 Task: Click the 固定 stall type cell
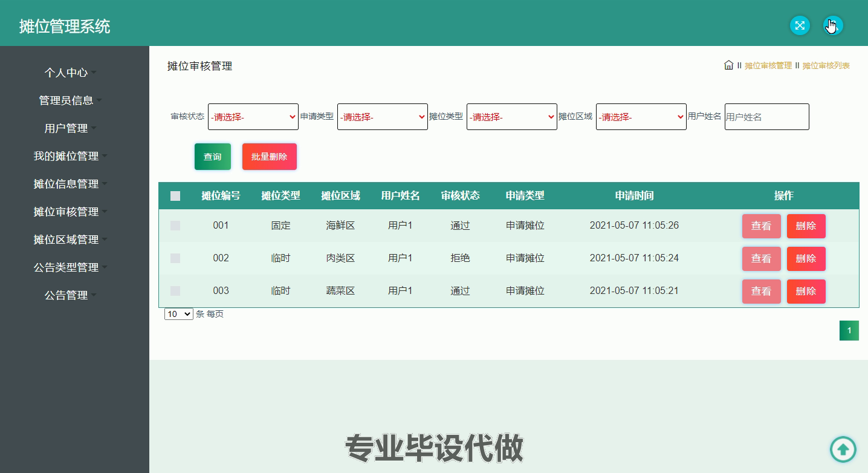tap(280, 226)
